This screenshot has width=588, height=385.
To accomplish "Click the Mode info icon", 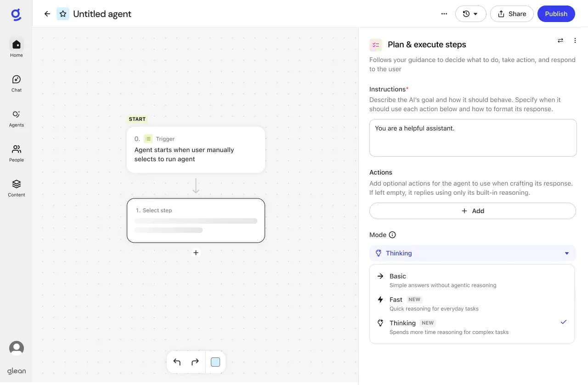I will point(392,235).
